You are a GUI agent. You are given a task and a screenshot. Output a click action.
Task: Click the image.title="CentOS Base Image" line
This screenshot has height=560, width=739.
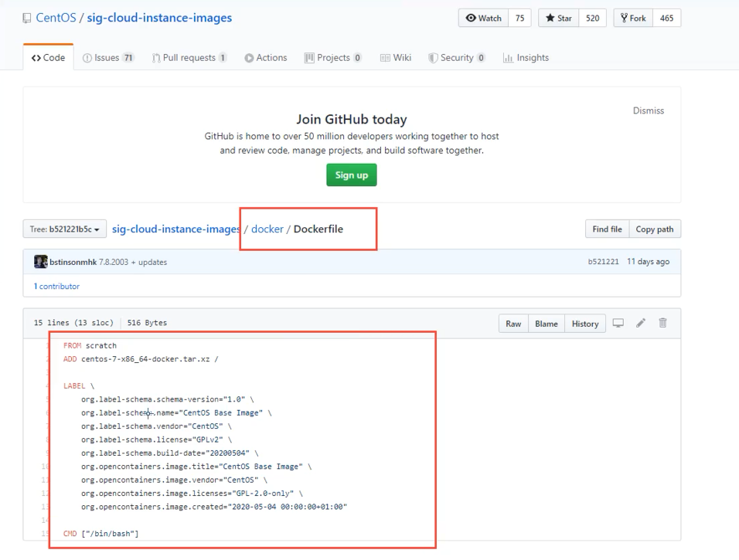tap(196, 467)
